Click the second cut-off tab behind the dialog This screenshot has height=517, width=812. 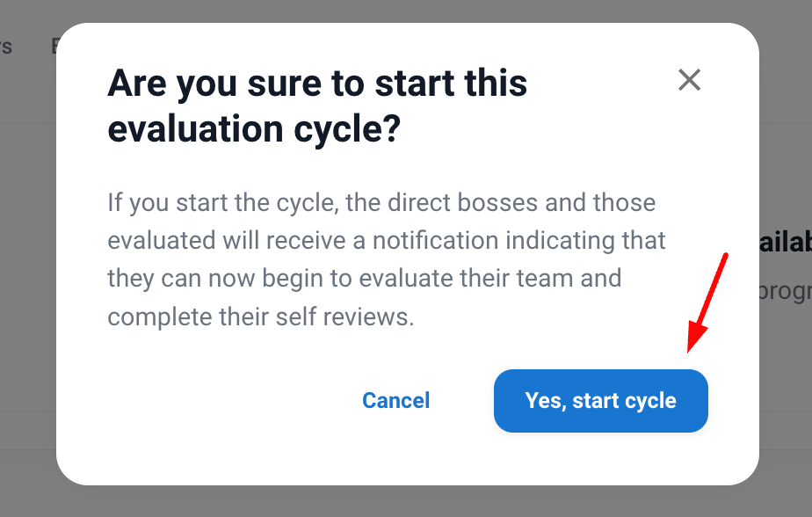(54, 47)
